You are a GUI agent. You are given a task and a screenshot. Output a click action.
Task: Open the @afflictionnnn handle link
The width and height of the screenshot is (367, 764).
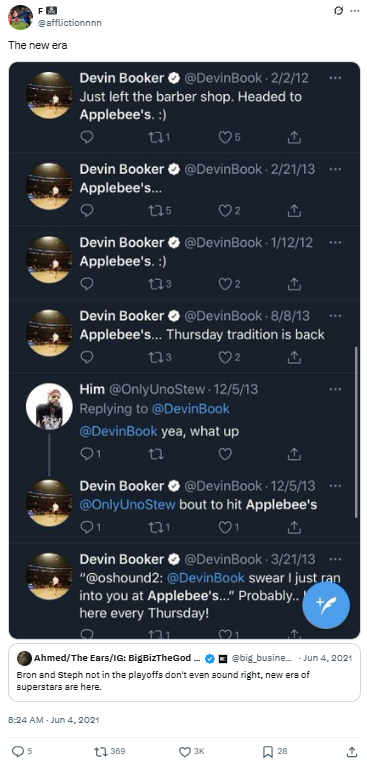pyautogui.click(x=70, y=22)
